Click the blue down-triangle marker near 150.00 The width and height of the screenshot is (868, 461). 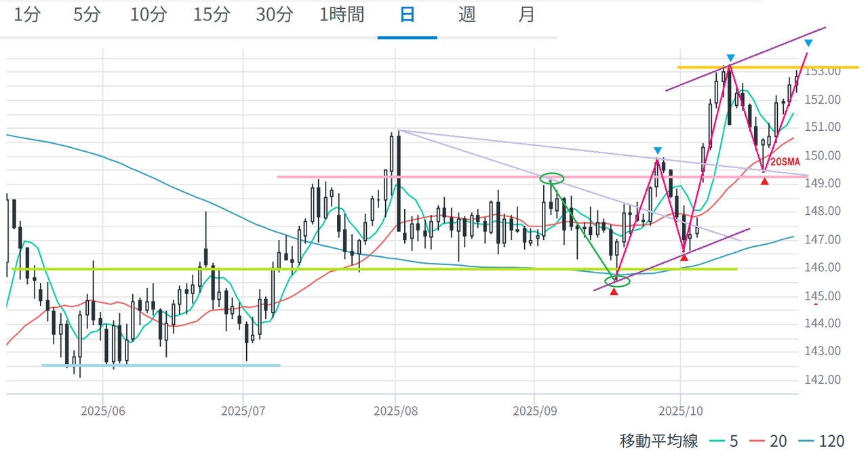657,151
